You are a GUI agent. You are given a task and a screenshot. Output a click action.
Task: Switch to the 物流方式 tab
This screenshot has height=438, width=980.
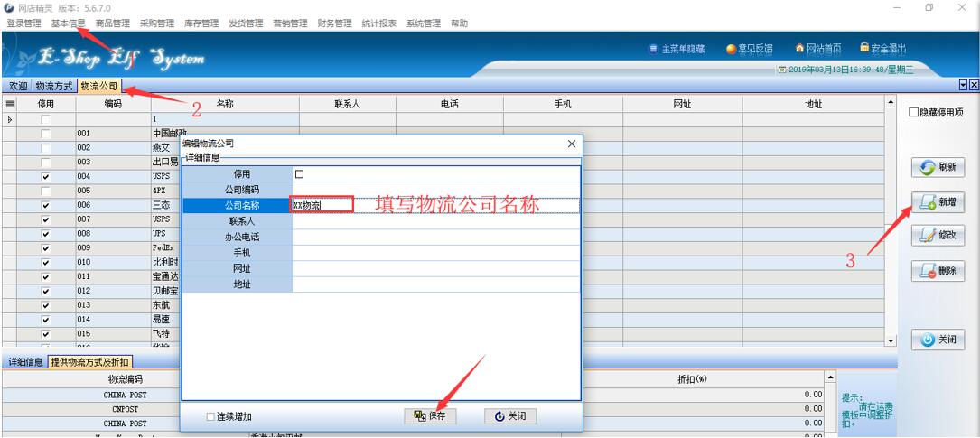(x=54, y=86)
